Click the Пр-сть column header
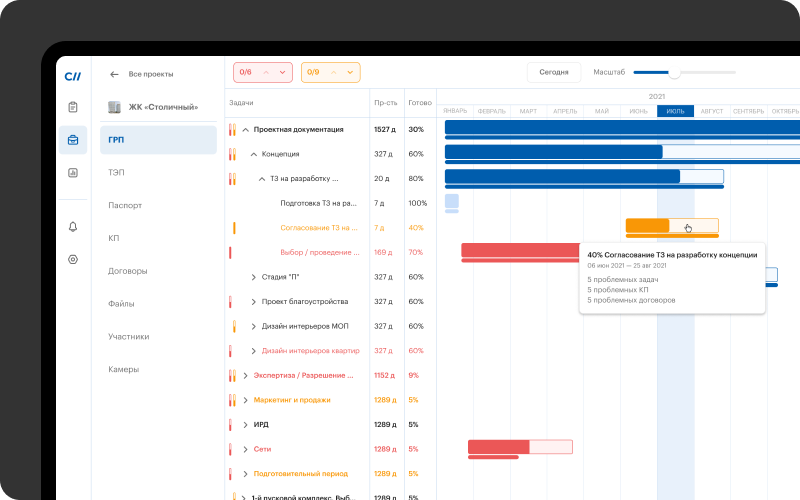The width and height of the screenshot is (800, 500). click(x=385, y=103)
